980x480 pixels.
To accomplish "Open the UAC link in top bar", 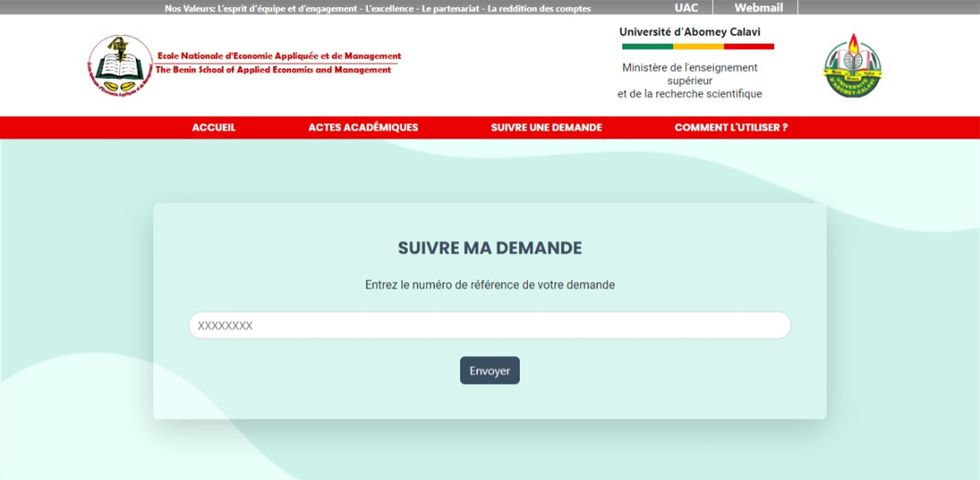I will point(686,8).
